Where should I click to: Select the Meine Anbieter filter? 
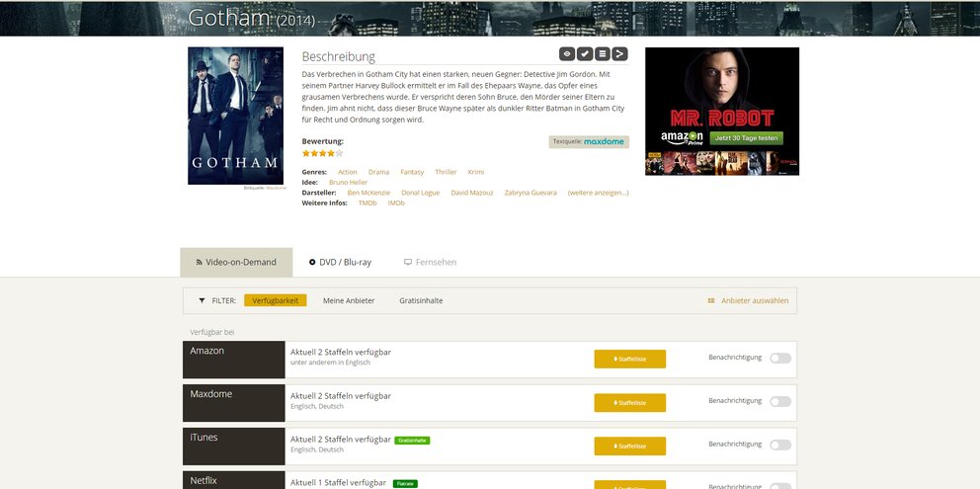pos(349,300)
